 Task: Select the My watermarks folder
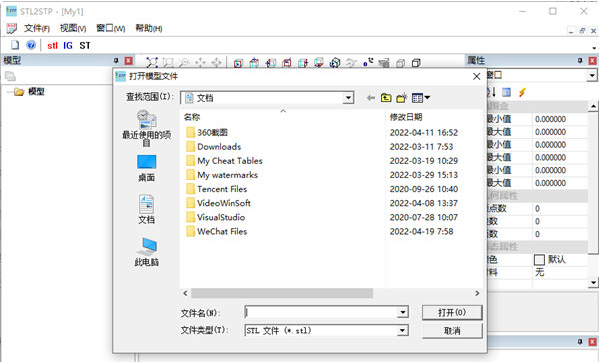pos(222,175)
